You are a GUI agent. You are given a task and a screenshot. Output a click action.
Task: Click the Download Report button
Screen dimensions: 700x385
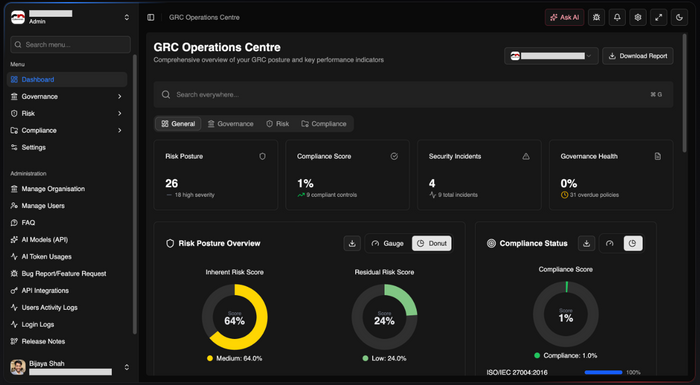(638, 56)
